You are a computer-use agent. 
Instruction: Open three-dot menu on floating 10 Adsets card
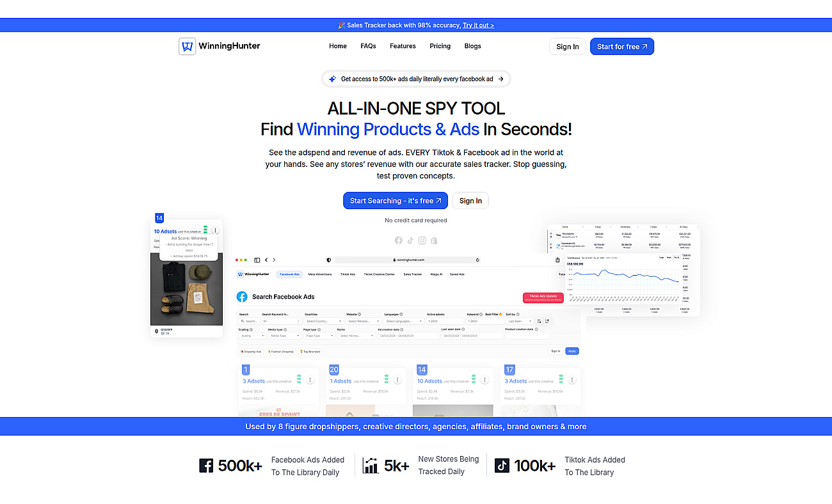216,230
